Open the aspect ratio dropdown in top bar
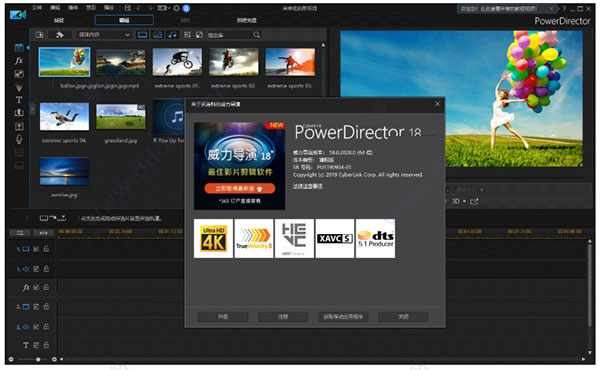The image size is (600, 370). pyautogui.click(x=164, y=8)
